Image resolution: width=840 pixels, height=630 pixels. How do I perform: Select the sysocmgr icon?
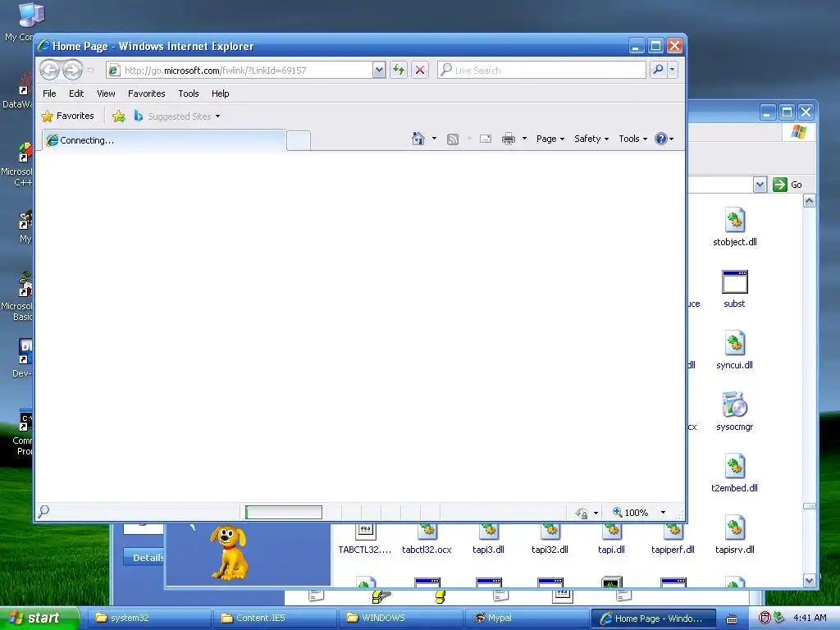[734, 412]
